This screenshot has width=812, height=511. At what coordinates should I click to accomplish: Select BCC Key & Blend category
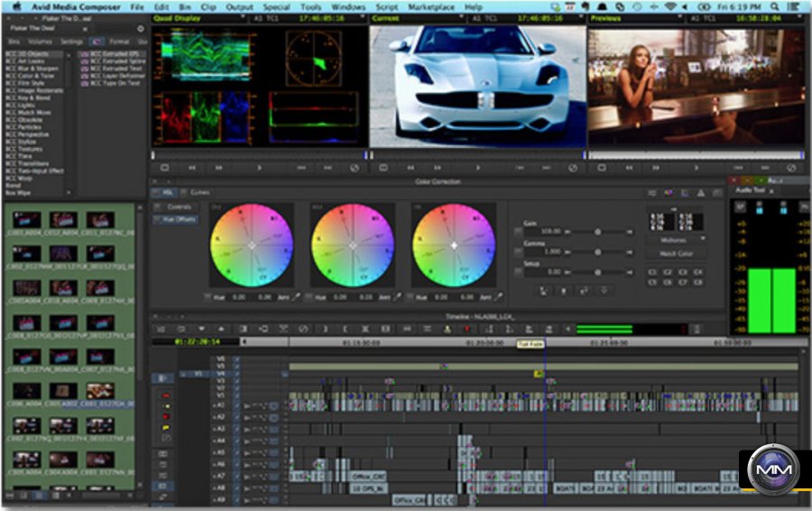[28, 98]
